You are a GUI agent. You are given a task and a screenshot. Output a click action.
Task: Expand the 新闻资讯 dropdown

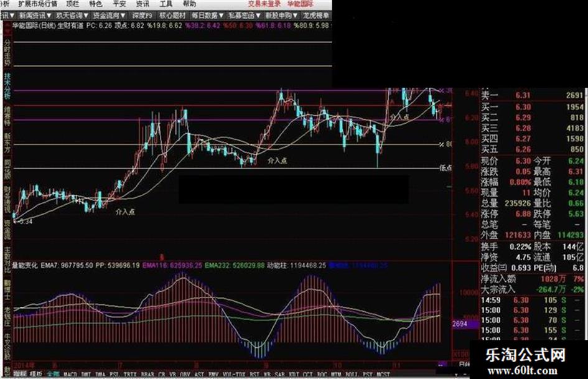pyautogui.click(x=35, y=16)
